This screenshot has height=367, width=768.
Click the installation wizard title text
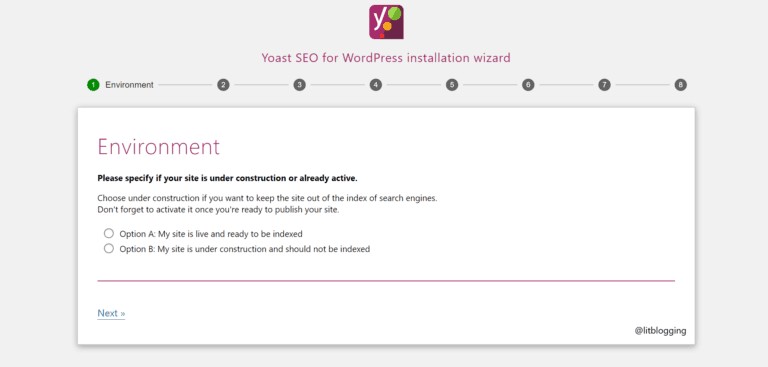386,58
